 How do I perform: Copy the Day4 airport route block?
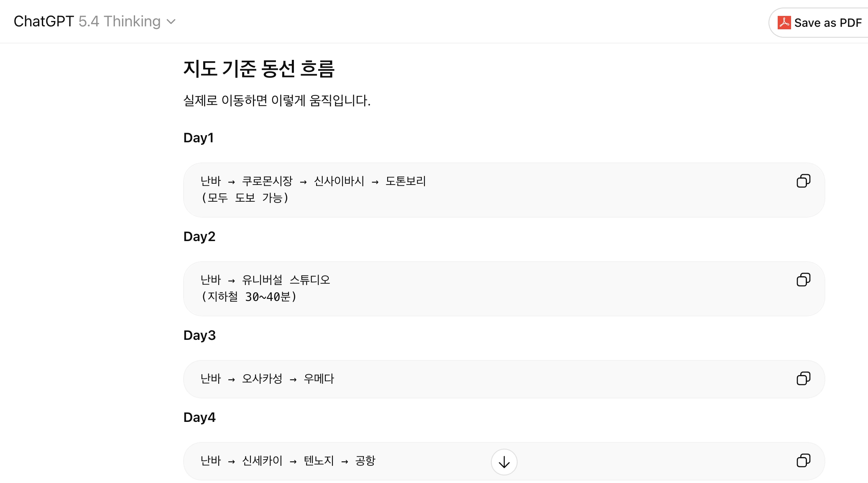pyautogui.click(x=803, y=460)
